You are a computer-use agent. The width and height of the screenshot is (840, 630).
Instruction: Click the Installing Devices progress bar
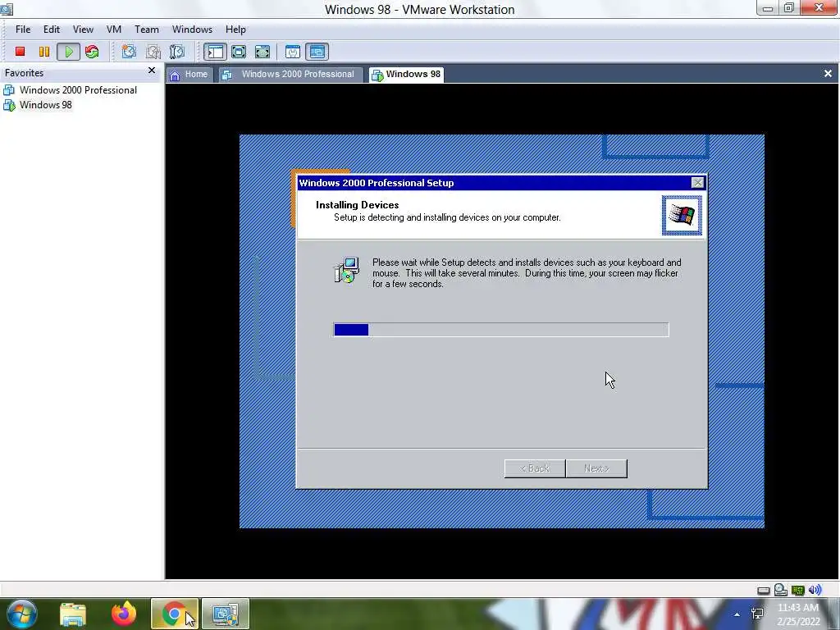pos(501,330)
